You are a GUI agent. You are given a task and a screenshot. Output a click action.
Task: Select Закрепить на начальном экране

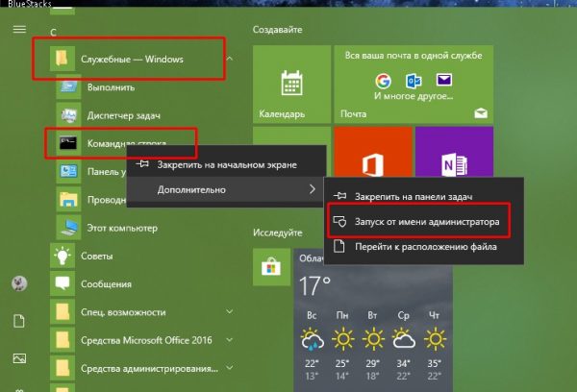226,164
